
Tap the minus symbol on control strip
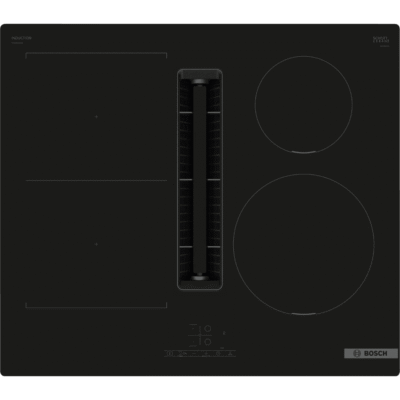point(194,353)
